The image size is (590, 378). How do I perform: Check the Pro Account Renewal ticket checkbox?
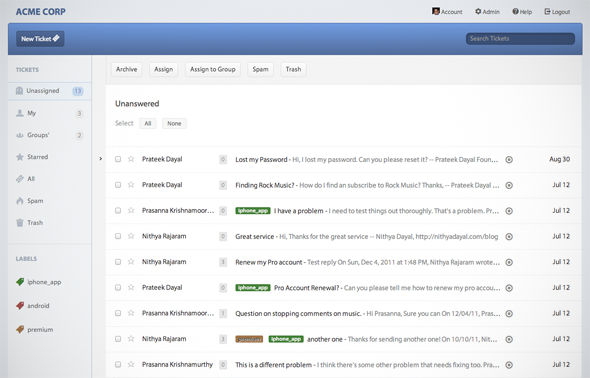pos(118,287)
